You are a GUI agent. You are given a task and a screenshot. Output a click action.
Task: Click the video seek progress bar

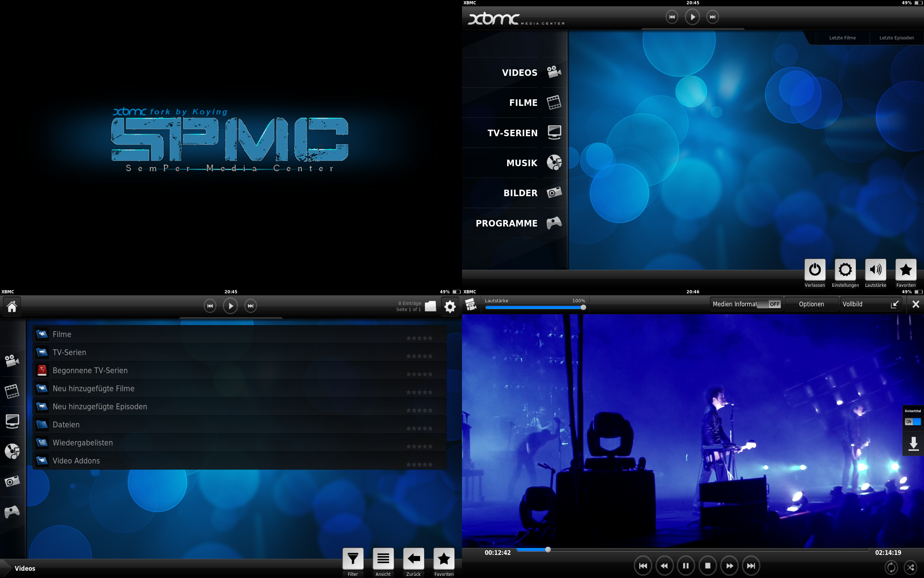coord(692,550)
